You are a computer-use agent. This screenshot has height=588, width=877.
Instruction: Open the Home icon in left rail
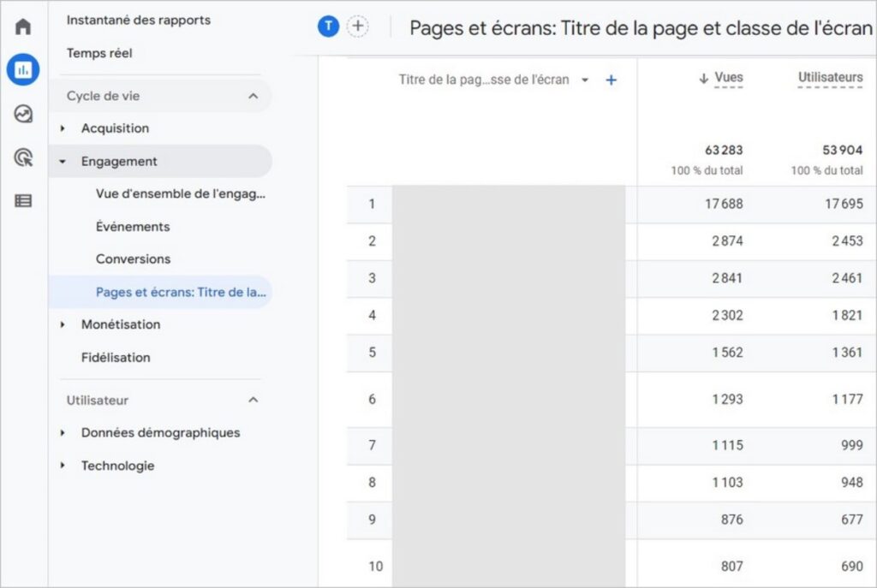(23, 27)
